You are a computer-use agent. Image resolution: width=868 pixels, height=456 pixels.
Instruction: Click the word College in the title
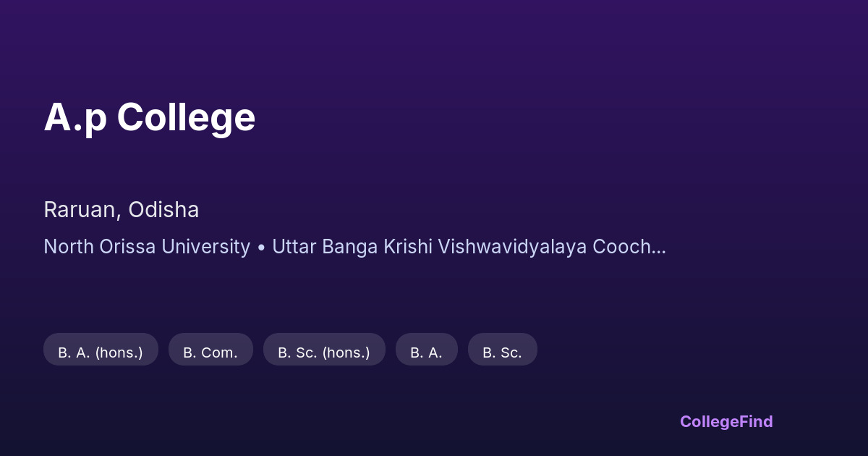tap(186, 117)
